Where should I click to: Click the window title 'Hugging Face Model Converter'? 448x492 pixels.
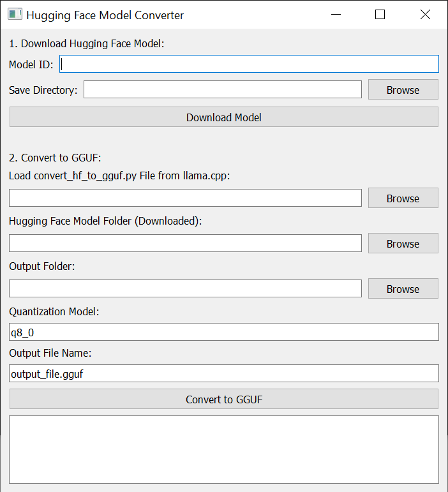105,15
